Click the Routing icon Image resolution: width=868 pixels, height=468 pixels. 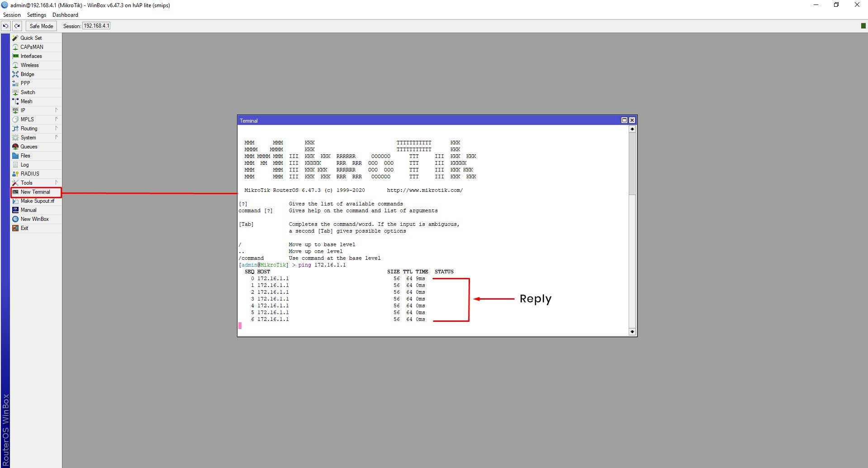tap(15, 129)
